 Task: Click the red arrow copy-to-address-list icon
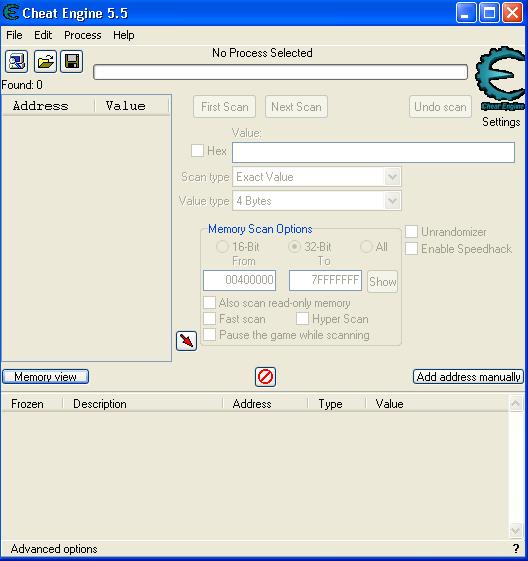[x=186, y=341]
